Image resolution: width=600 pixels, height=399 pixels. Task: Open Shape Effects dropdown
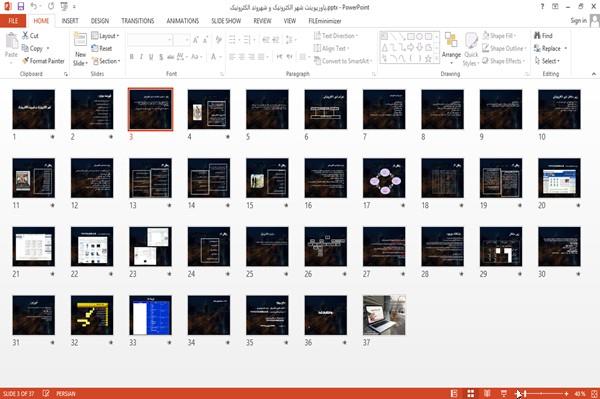(504, 61)
